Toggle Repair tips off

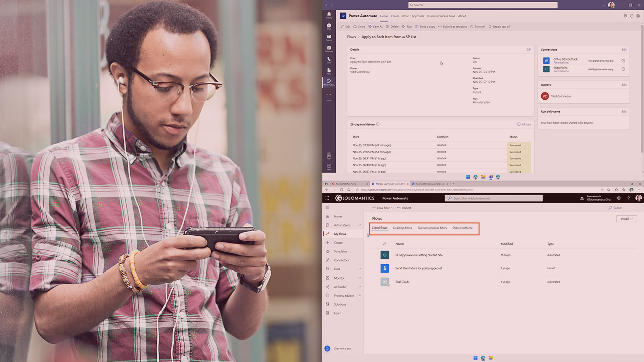[x=499, y=27]
